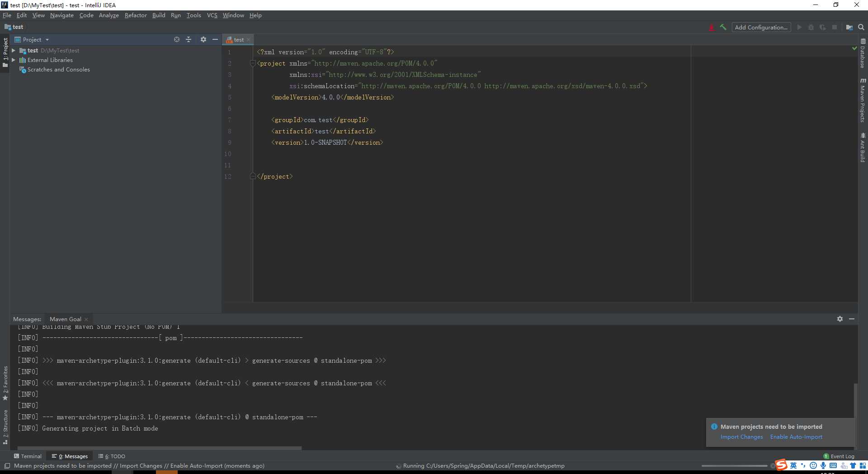Close the test editor tab

(x=248, y=40)
